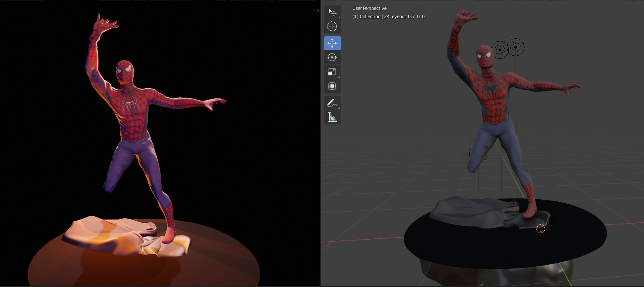This screenshot has height=287, width=644.
Task: Select the Select Box tool
Action: [x=332, y=12]
